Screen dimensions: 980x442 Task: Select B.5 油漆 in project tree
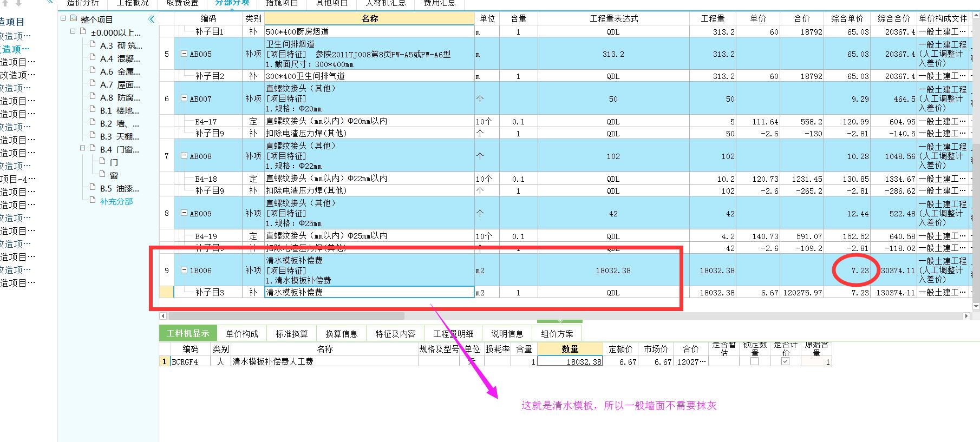pos(120,188)
